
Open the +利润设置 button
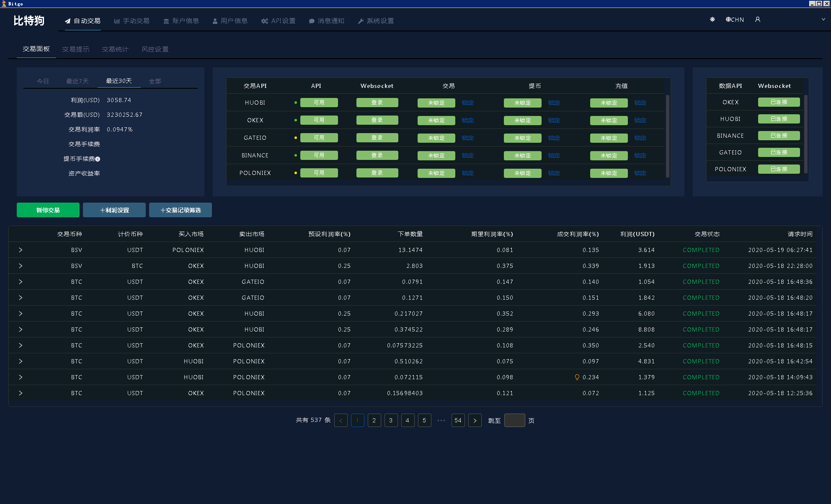pyautogui.click(x=114, y=210)
